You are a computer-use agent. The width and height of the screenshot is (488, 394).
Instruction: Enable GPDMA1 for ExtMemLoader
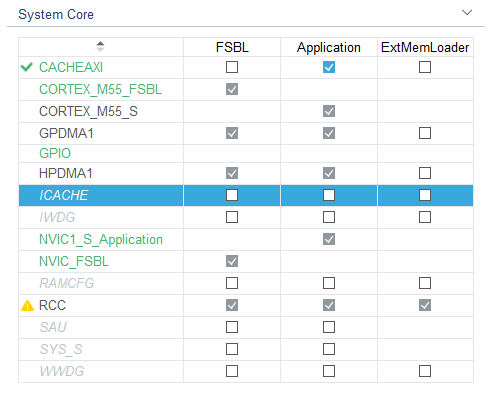(x=425, y=133)
